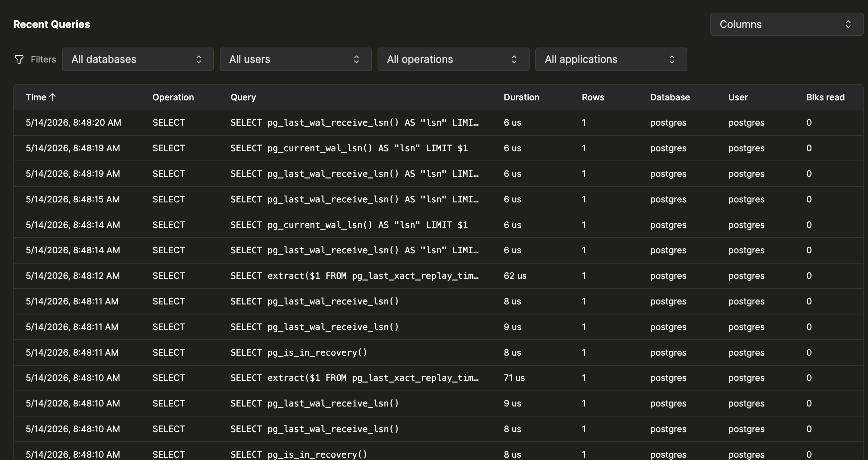
Task: Click the 6 us duration in the 8:48:15 AM row
Action: (512, 199)
